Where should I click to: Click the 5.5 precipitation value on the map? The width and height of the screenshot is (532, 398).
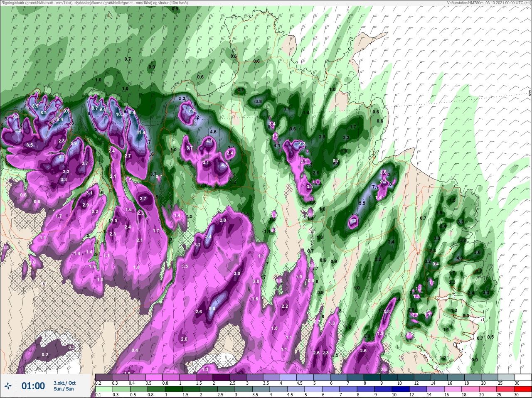pyautogui.click(x=362, y=203)
